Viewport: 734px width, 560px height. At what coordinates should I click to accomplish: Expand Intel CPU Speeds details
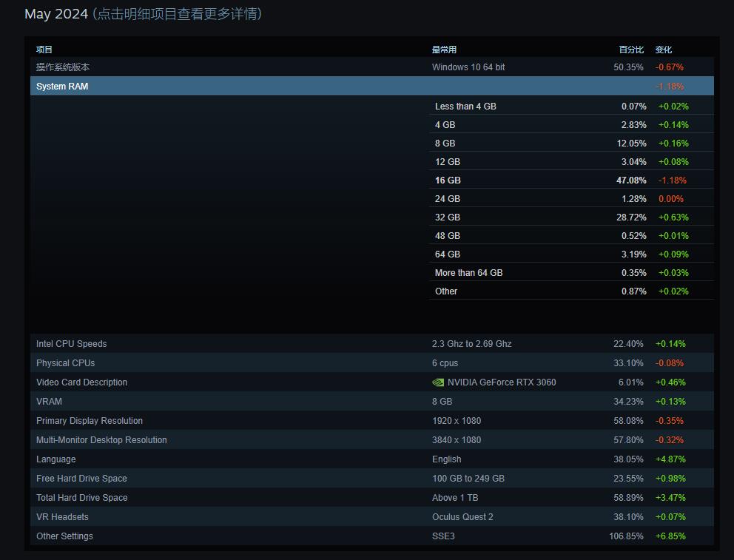[x=71, y=344]
